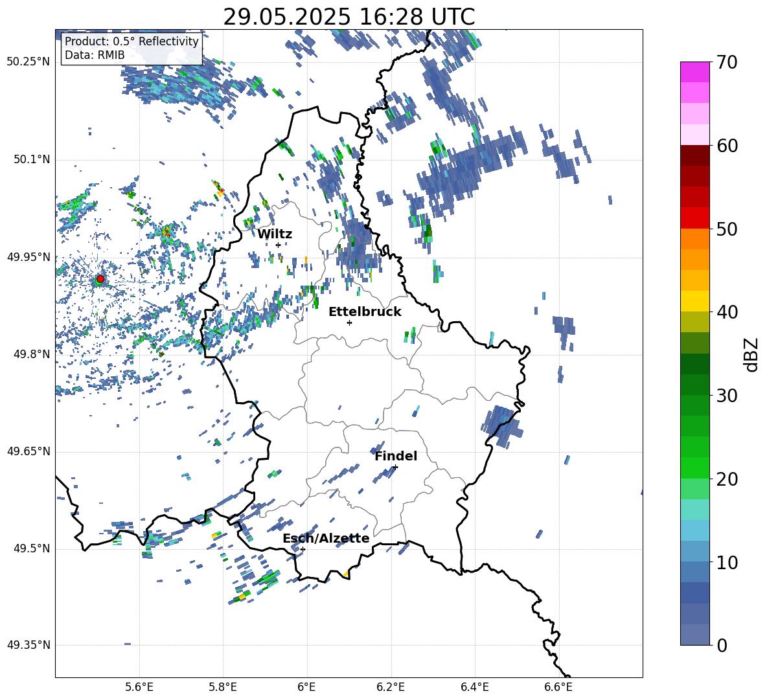
Task: Click the bright red colorbar segment just above 50
Action: coord(694,218)
